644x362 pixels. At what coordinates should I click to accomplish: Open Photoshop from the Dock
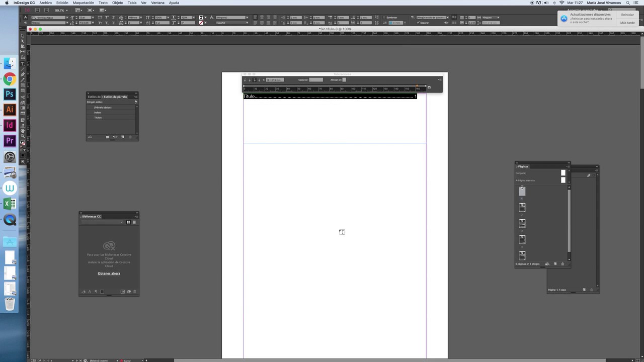click(x=10, y=95)
